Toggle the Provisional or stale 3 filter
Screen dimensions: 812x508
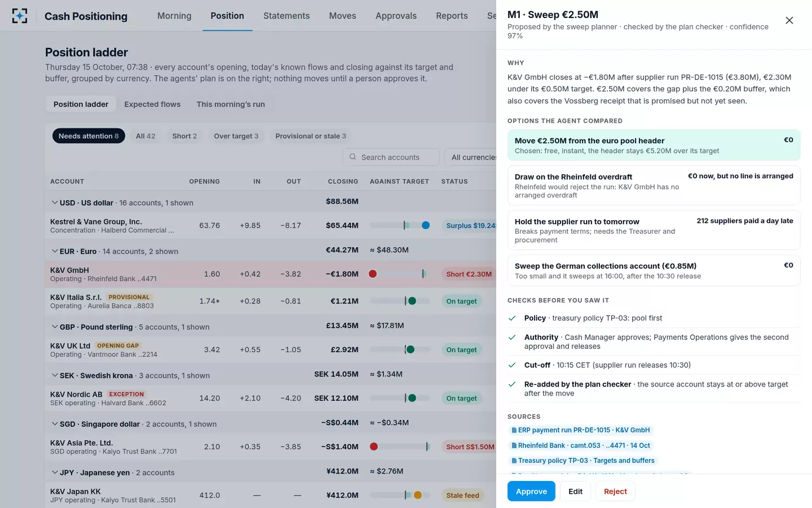(311, 136)
